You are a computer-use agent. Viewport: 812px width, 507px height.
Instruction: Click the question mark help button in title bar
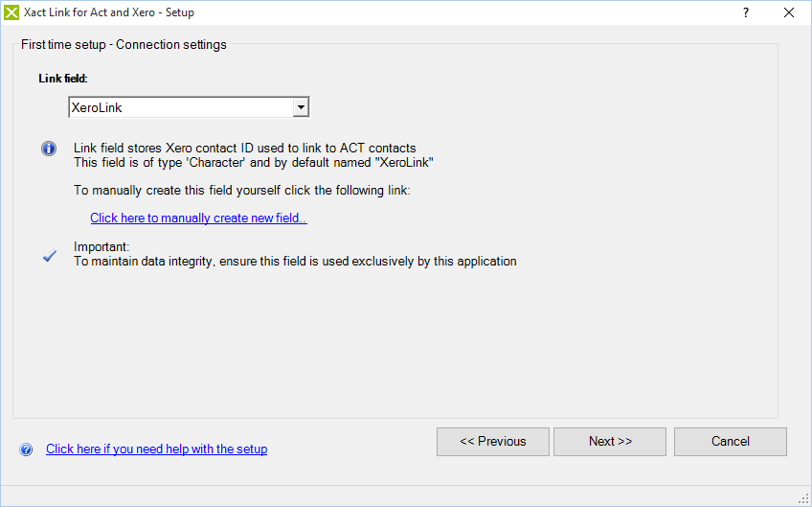coord(746,13)
